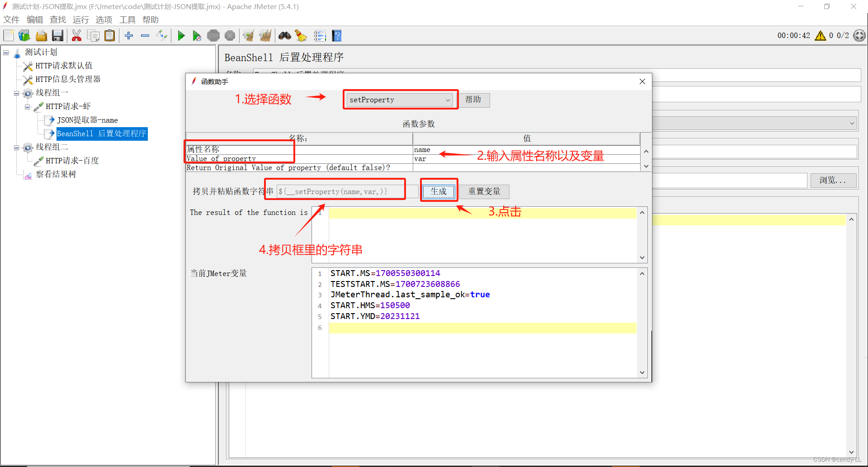Click the START.MS variable line
Screen dimensions: 868x467
[385, 273]
